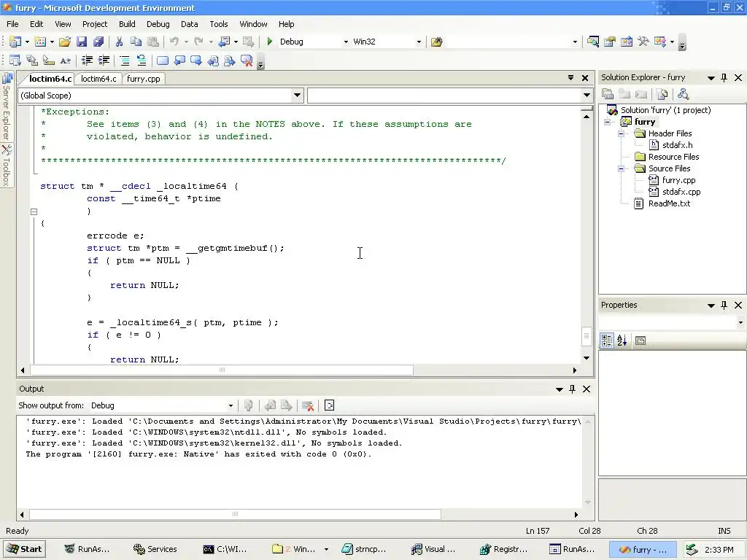Open the Toolbox side tab

coord(7,166)
